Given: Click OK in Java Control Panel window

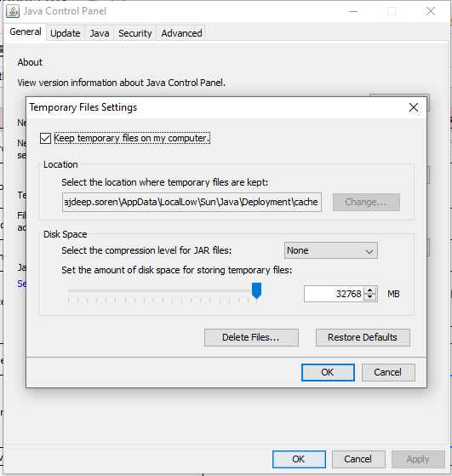Looking at the screenshot, I should (299, 459).
